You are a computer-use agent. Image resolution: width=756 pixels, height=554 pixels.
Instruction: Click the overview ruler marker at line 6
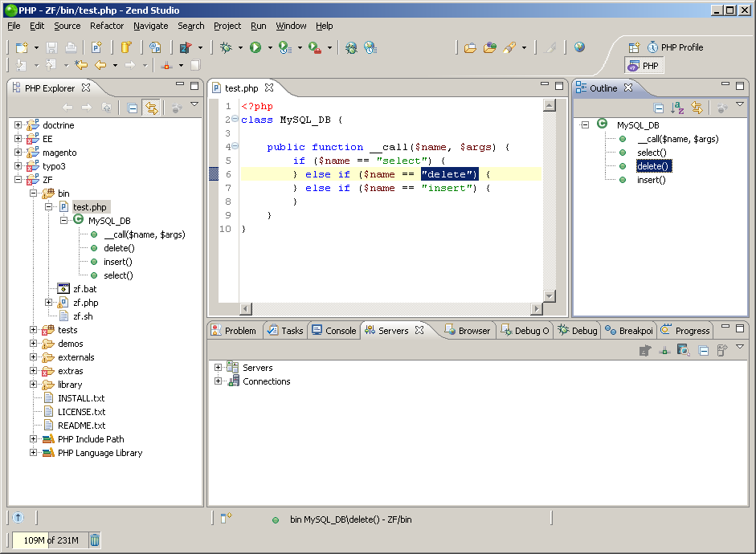pyautogui.click(x=214, y=173)
